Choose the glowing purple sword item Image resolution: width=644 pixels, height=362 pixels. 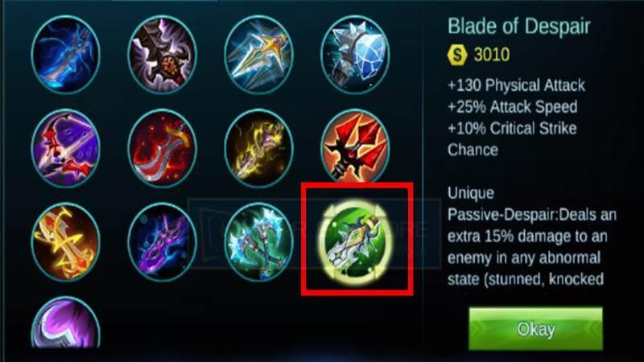[x=163, y=242]
